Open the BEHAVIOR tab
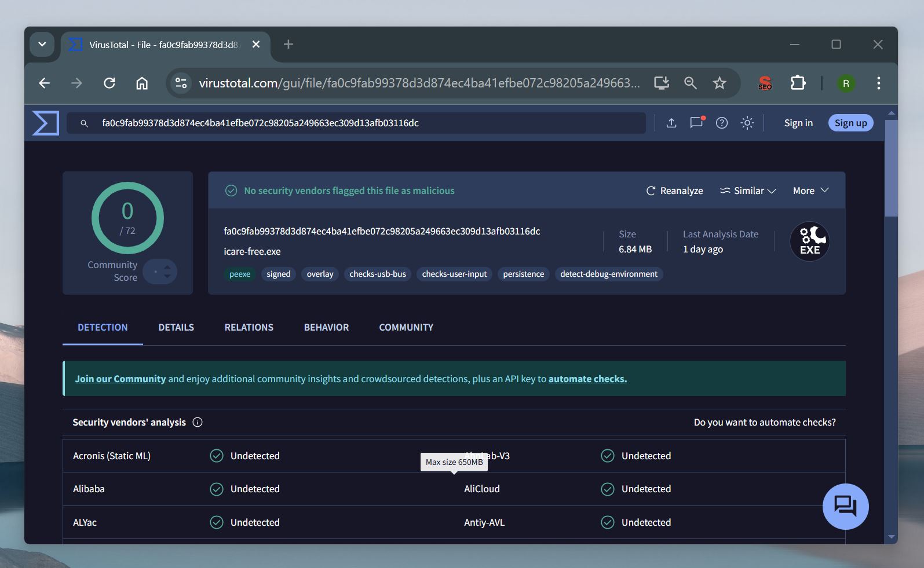 326,327
